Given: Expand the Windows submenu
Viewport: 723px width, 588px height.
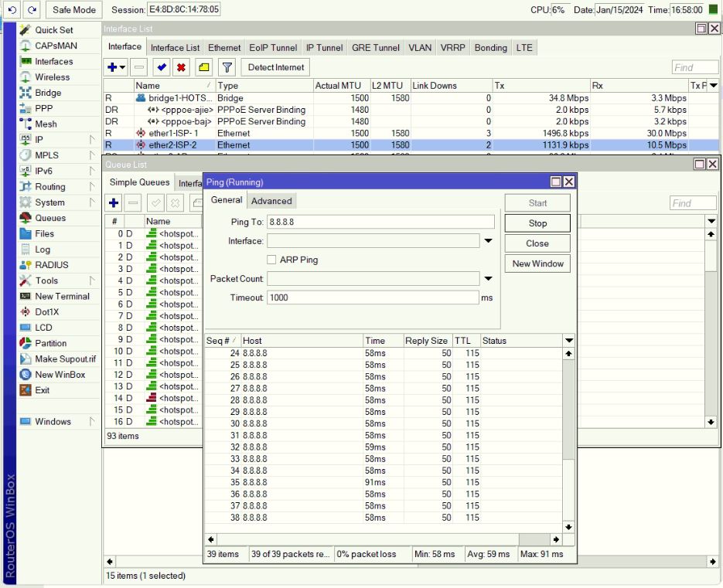Looking at the screenshot, I should pyautogui.click(x=92, y=422).
